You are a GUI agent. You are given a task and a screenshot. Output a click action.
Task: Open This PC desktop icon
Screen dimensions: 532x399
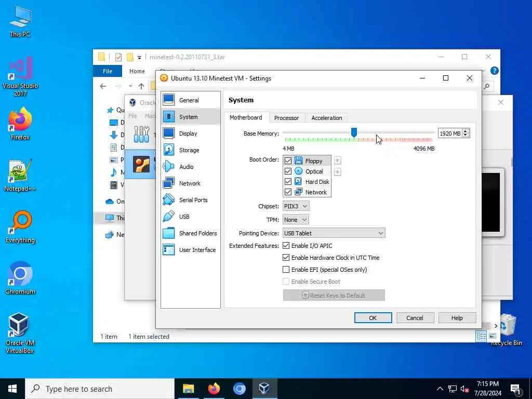20,21
